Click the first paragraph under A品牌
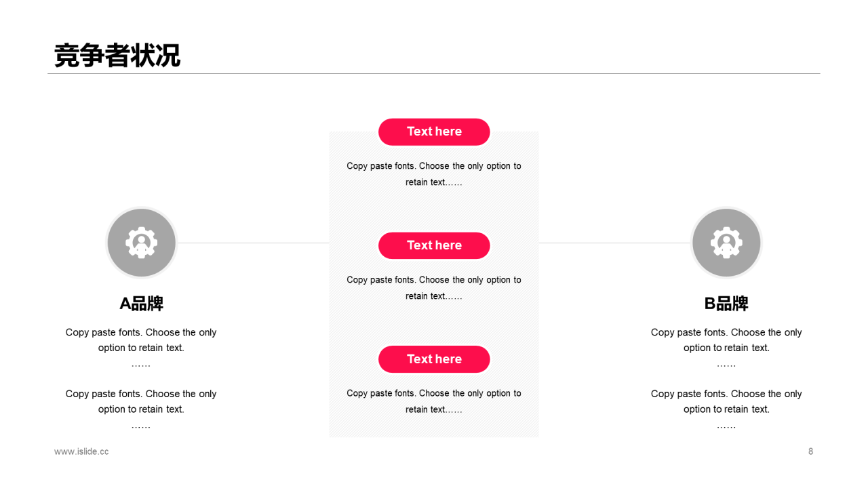The width and height of the screenshot is (868, 488). (141, 340)
